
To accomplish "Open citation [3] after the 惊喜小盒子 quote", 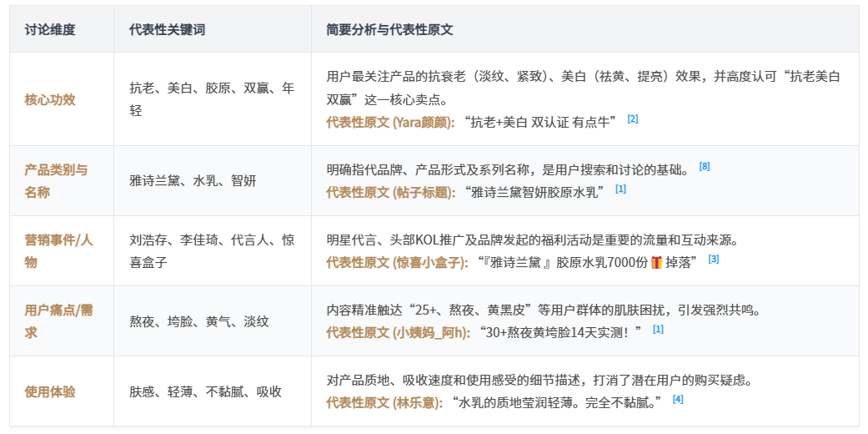I will coord(714,260).
